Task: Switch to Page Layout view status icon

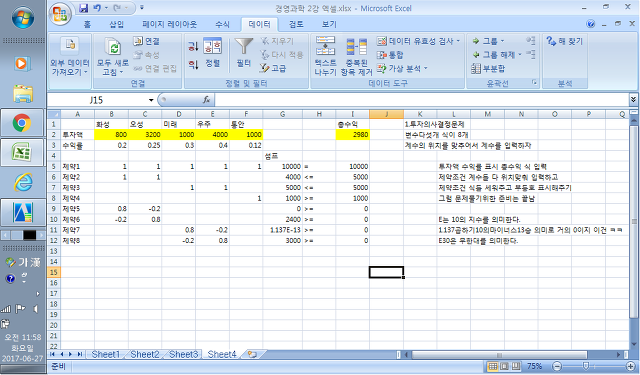Action: [x=504, y=366]
